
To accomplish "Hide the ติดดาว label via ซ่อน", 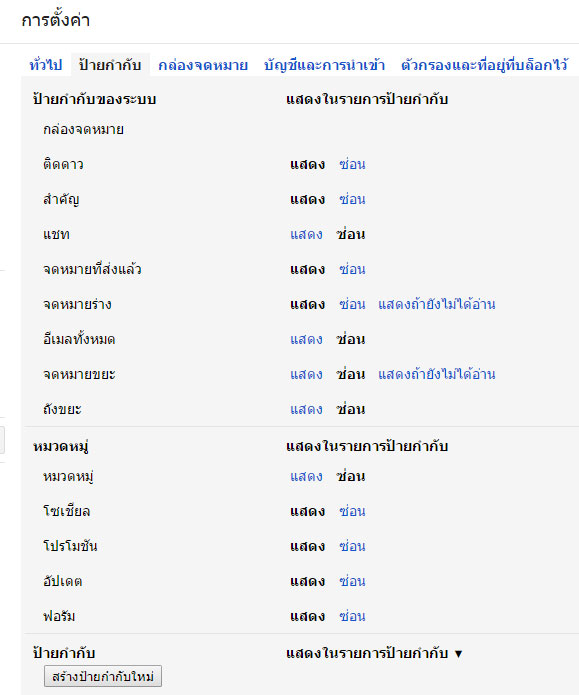I will (352, 164).
